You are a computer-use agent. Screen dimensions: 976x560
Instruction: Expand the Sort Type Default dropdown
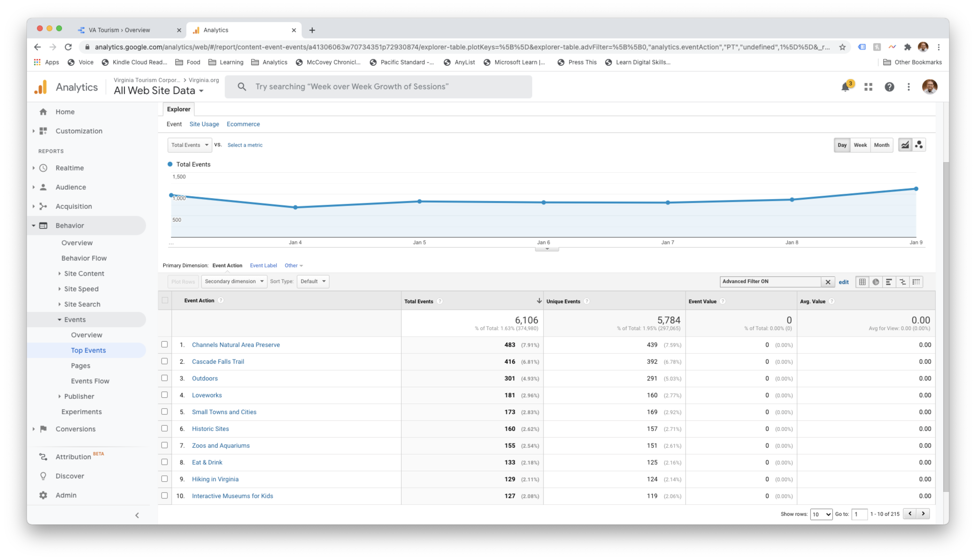pos(312,281)
